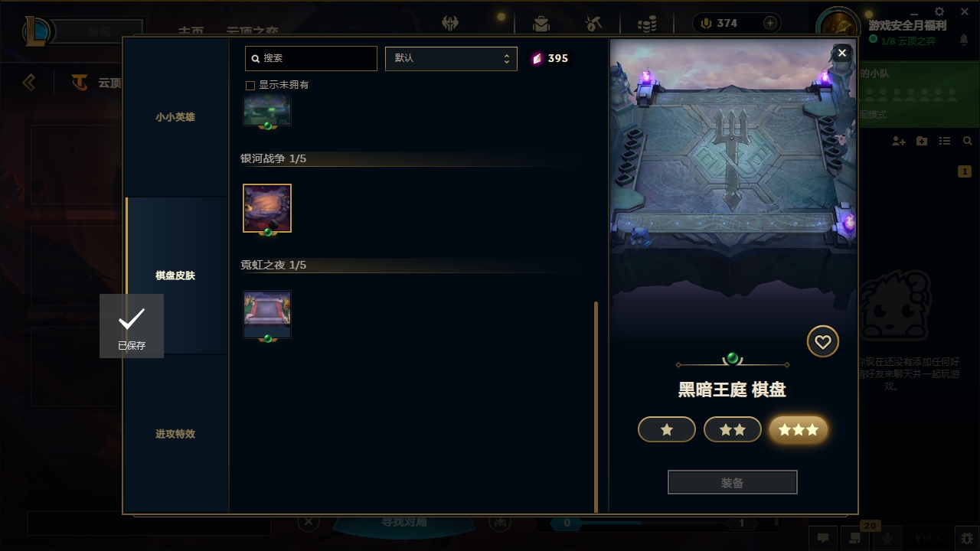
Task: Focus the 搜索 search field
Action: (x=311, y=58)
